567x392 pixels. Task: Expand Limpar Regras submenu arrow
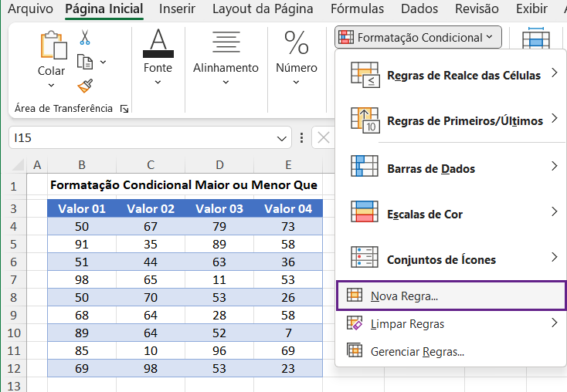pos(555,323)
